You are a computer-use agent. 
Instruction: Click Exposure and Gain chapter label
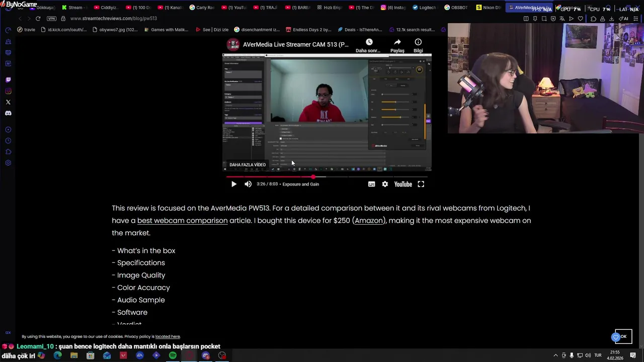tap(301, 184)
